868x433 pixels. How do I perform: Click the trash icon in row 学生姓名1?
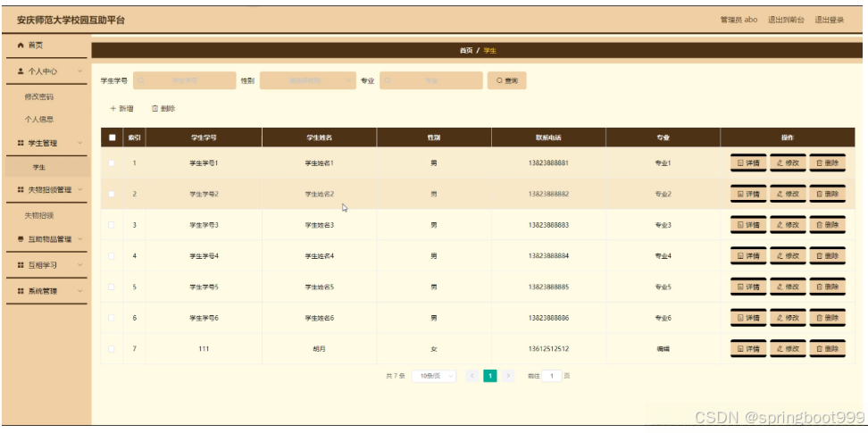(819, 163)
